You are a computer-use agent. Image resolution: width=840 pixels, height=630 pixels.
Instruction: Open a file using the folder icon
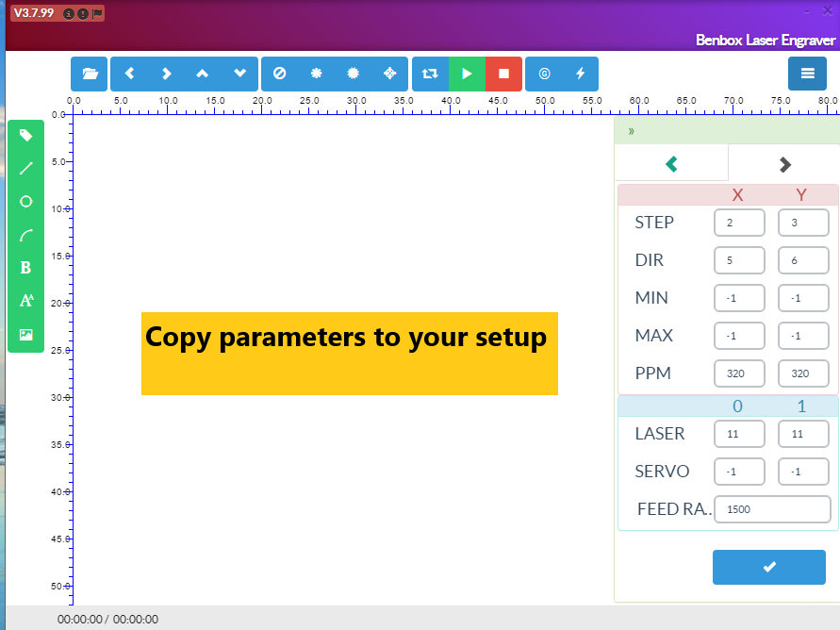coord(89,73)
